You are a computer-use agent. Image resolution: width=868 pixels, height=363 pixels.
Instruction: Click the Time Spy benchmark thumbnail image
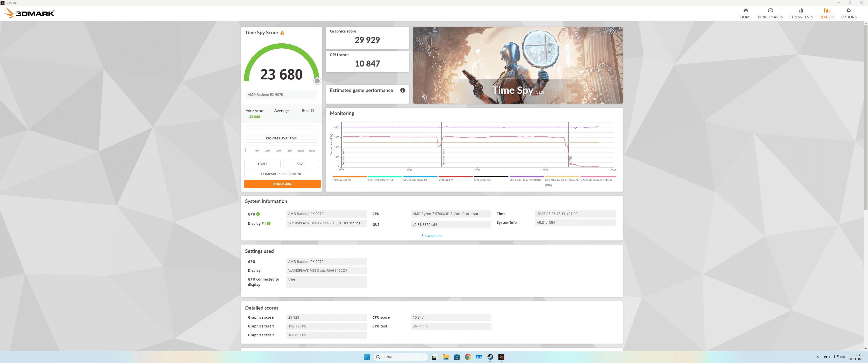[518, 65]
